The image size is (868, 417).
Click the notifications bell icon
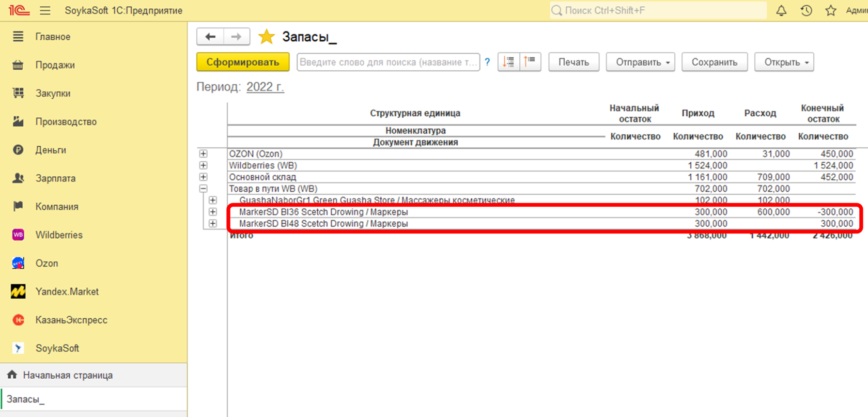click(781, 10)
